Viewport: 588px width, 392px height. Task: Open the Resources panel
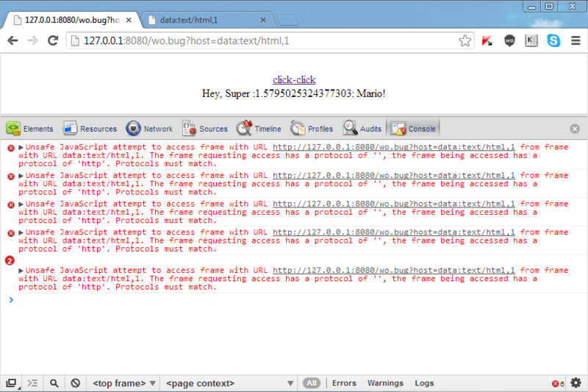[x=90, y=129]
